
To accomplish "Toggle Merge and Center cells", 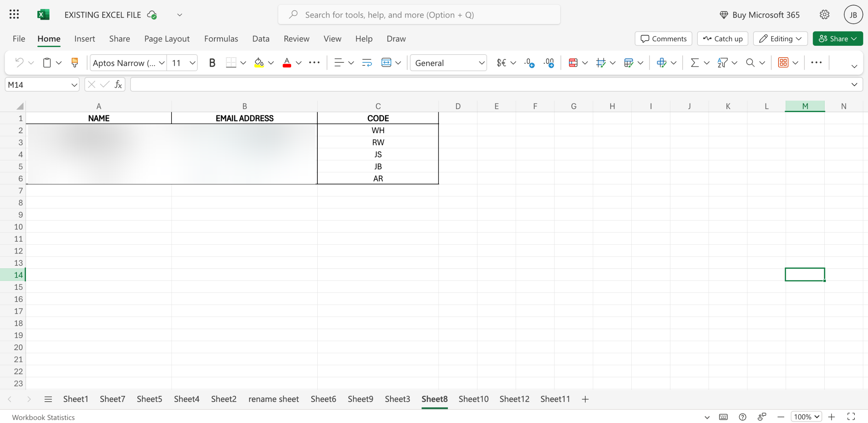I will pos(386,63).
